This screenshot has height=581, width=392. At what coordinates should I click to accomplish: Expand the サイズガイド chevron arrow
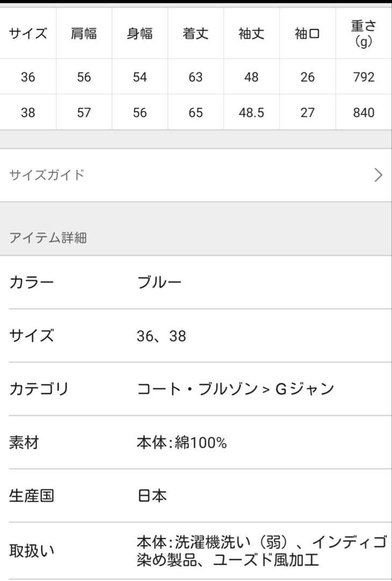378,175
